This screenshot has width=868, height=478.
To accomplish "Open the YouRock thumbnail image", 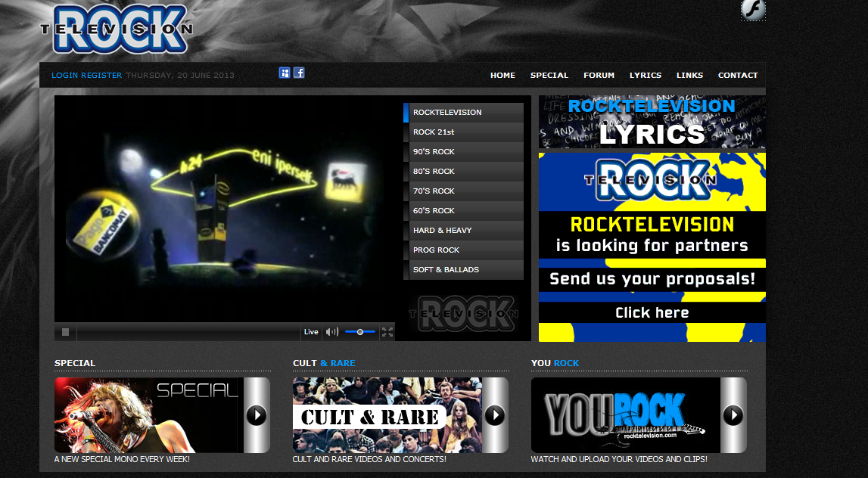I will pos(626,415).
